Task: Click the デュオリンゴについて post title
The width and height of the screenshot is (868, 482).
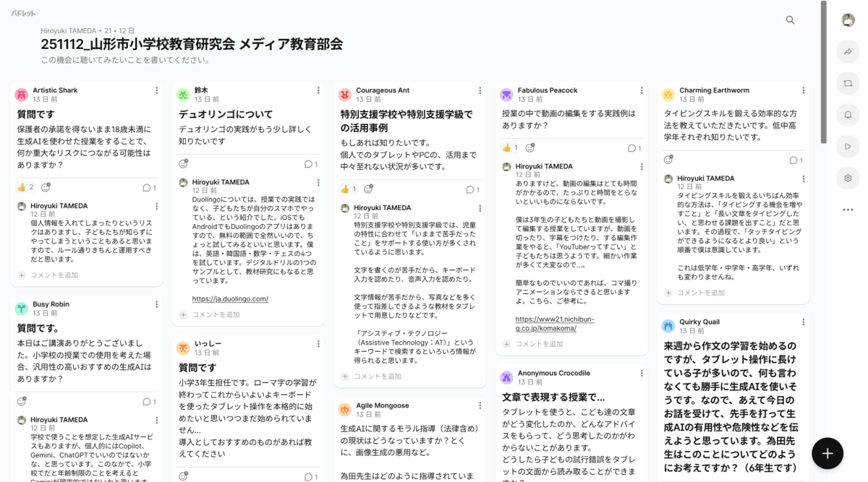Action: pos(226,114)
